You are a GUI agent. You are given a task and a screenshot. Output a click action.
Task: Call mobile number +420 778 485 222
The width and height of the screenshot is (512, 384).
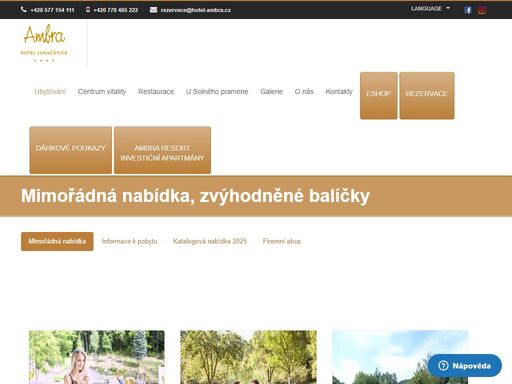click(x=116, y=10)
